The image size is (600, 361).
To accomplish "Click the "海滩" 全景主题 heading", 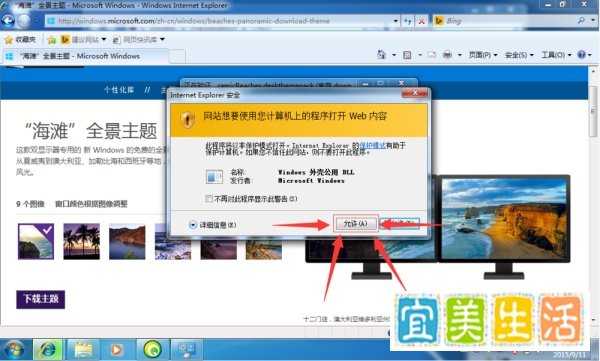I will [90, 131].
